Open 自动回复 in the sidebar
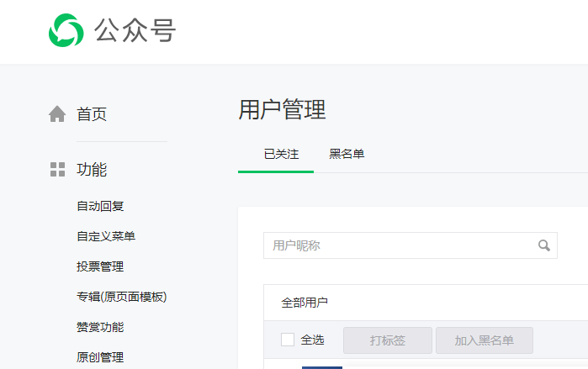The width and height of the screenshot is (588, 369). 100,206
